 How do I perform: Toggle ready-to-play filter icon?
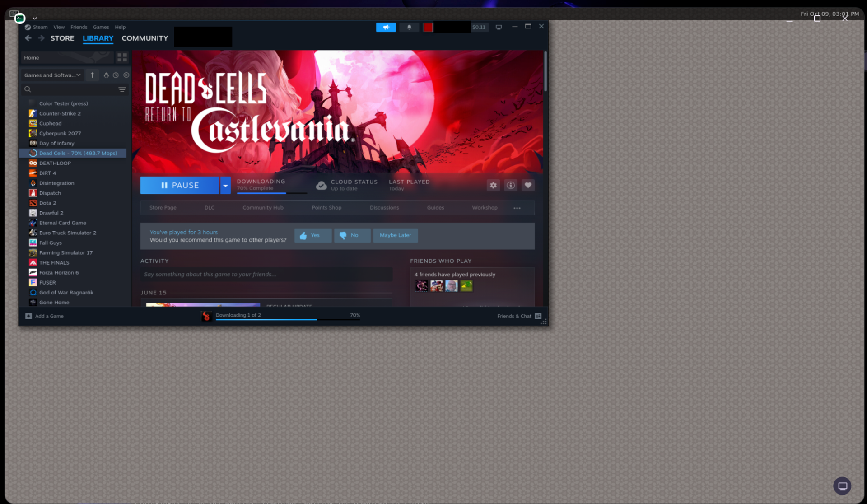(126, 75)
